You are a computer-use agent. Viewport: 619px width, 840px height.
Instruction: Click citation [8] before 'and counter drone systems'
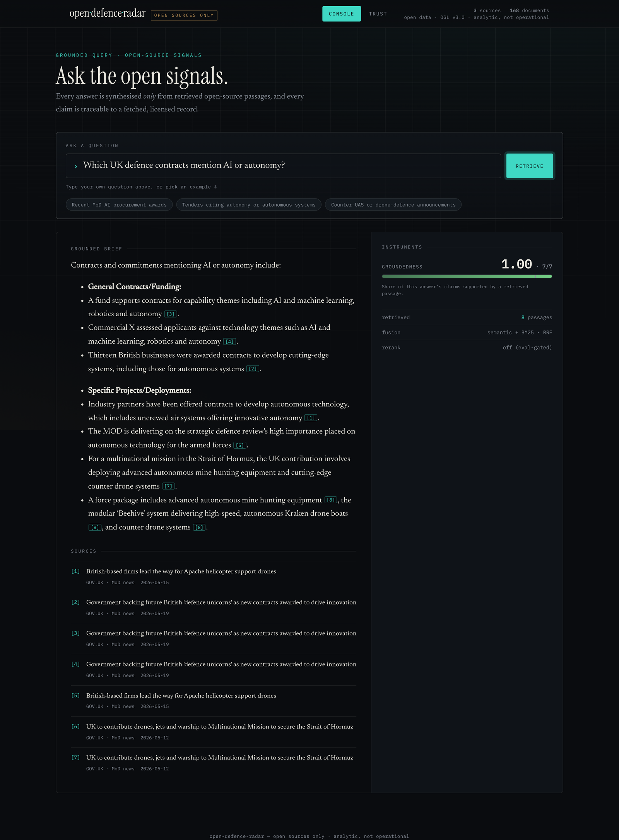(x=95, y=528)
